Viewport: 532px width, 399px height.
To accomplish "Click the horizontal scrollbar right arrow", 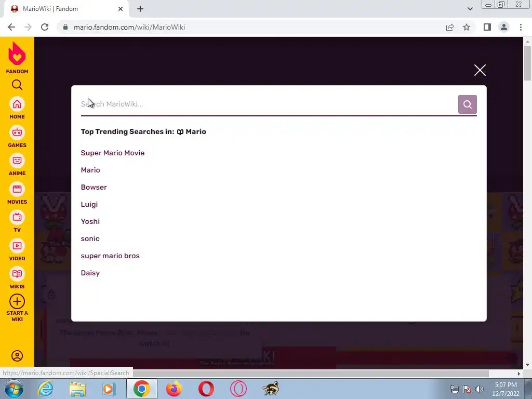I will pos(519,374).
